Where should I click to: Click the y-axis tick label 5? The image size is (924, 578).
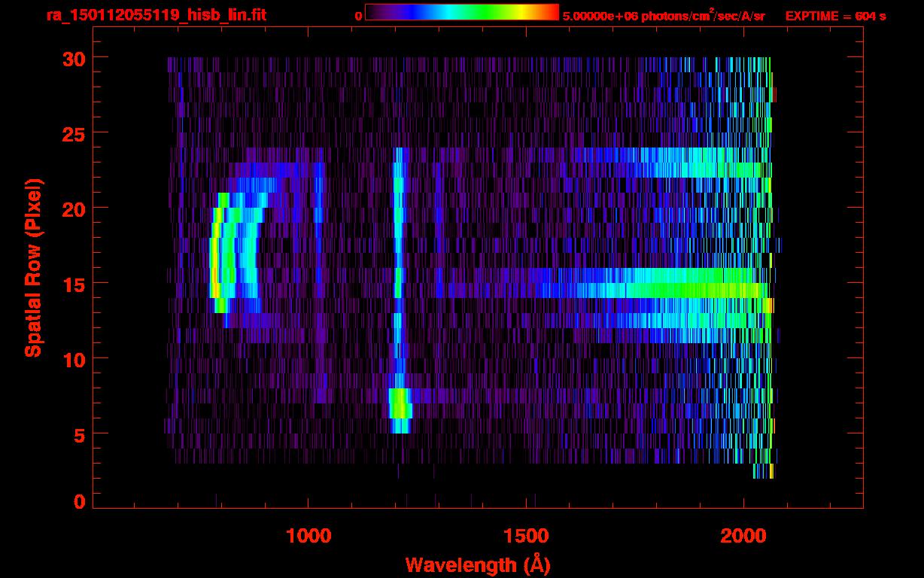click(80, 434)
